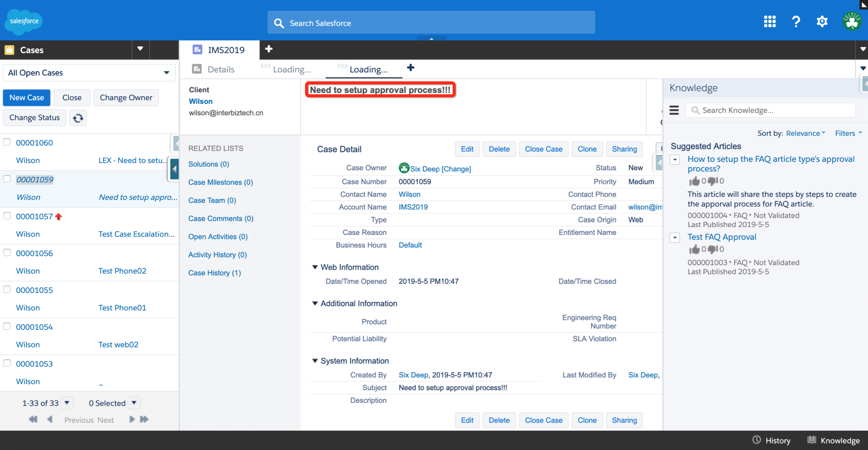Select the first Loading subtab
Viewport: 868px width, 450px height.
pyautogui.click(x=286, y=69)
